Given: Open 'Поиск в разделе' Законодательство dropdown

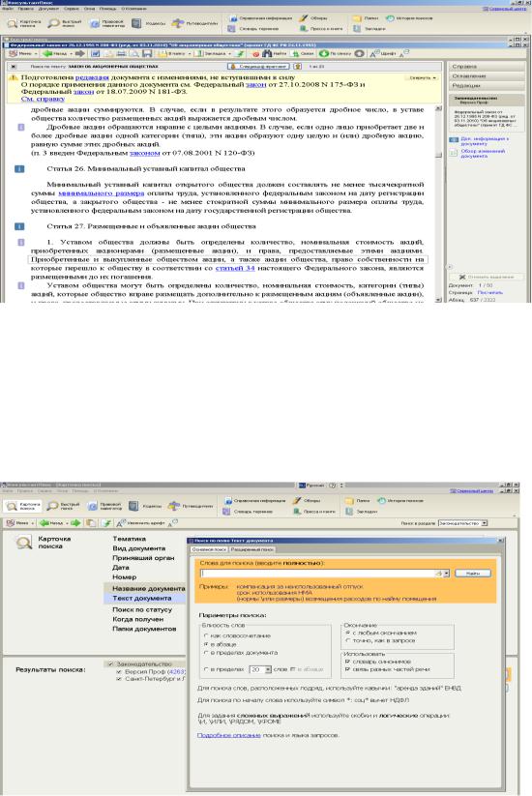Looking at the screenshot, I should (x=485, y=523).
